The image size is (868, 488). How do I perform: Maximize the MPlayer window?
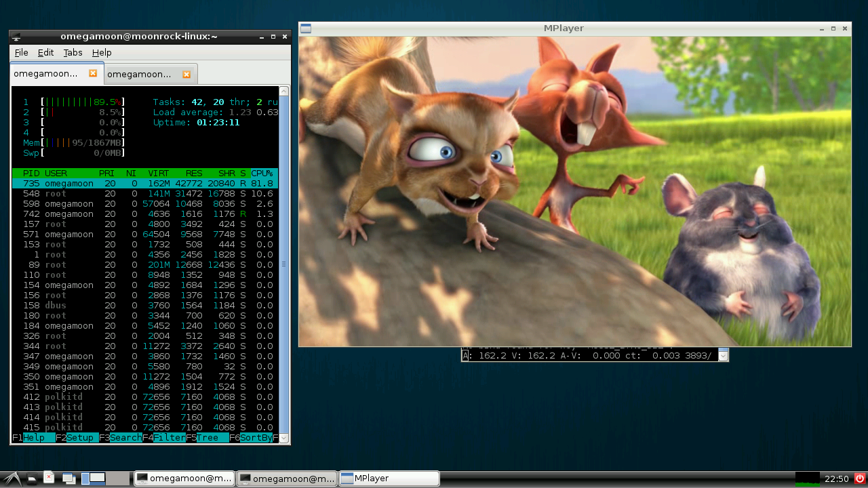[x=833, y=28]
